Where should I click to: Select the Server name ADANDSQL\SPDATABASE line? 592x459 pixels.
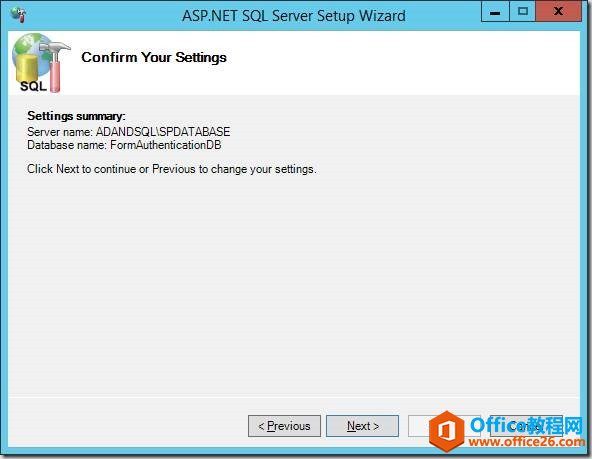pos(129,132)
